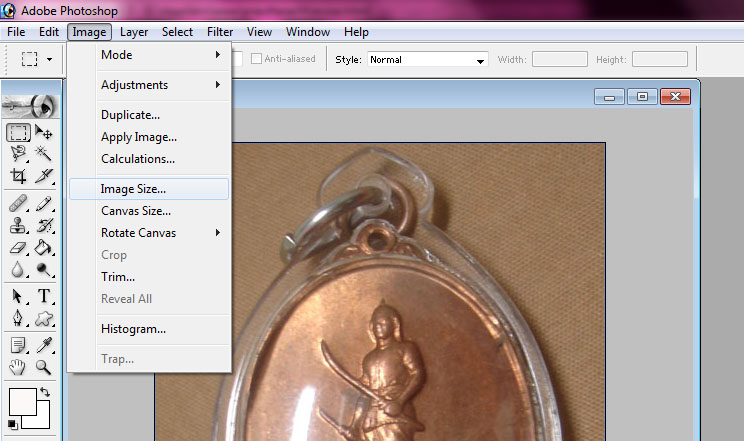Choose Canvas Size... menu entry

coord(149,211)
